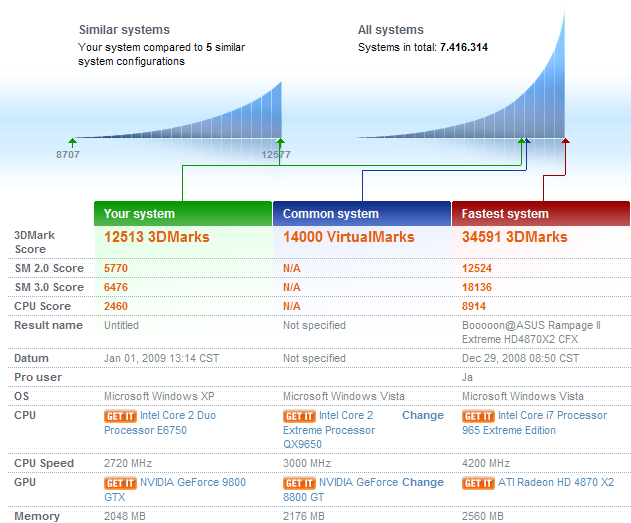Click the green marker at 8707

[72, 142]
